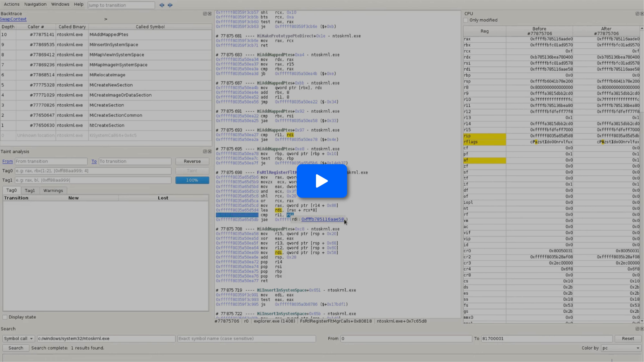The width and height of the screenshot is (644, 362).
Task: Switch to the Warnings tab
Action: [x=53, y=190]
